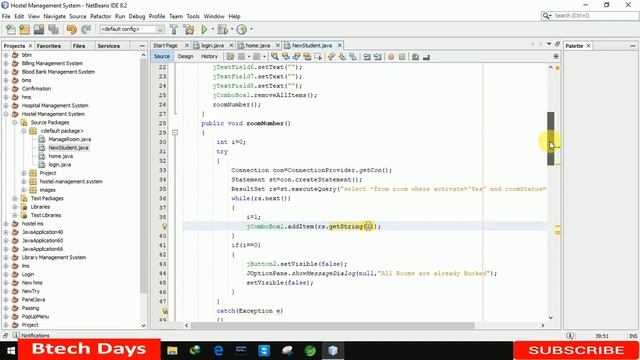Switch editor to History view
This screenshot has height=360, width=640.
tap(209, 56)
